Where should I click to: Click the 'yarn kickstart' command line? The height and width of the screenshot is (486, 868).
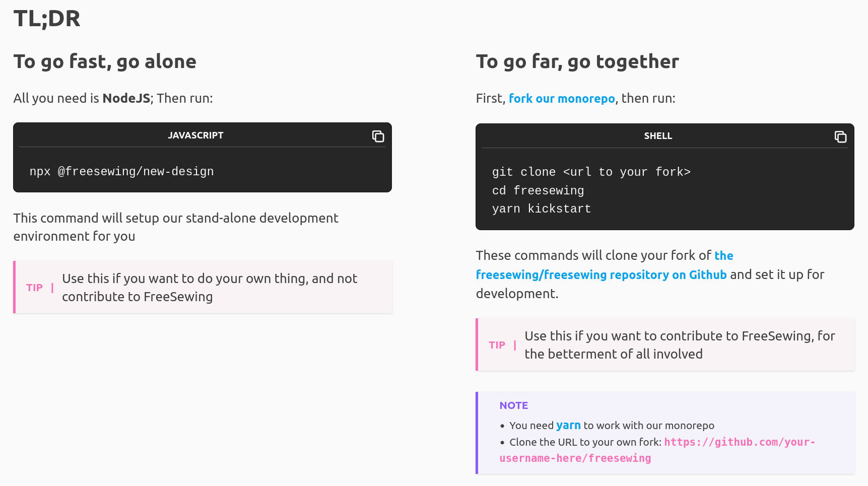click(x=541, y=209)
